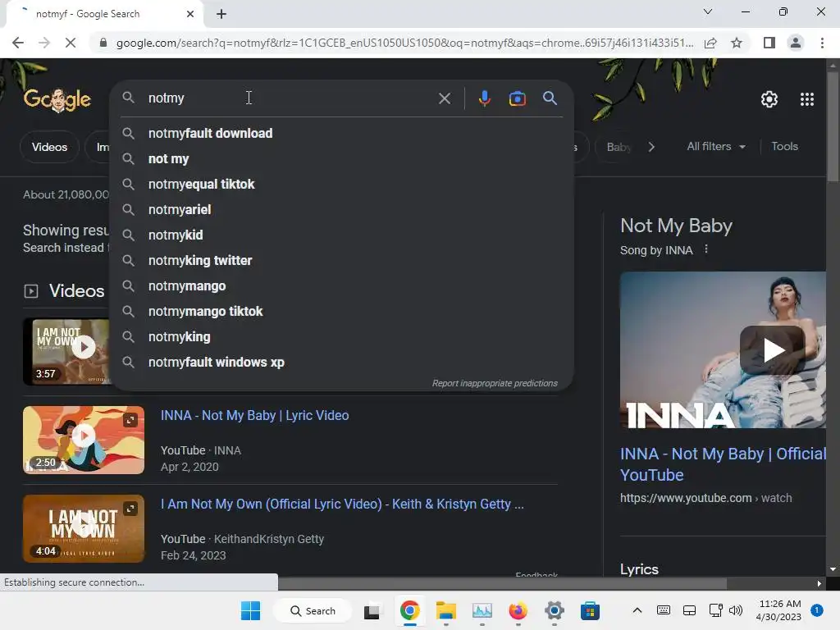Open the tab search chevron

707,11
